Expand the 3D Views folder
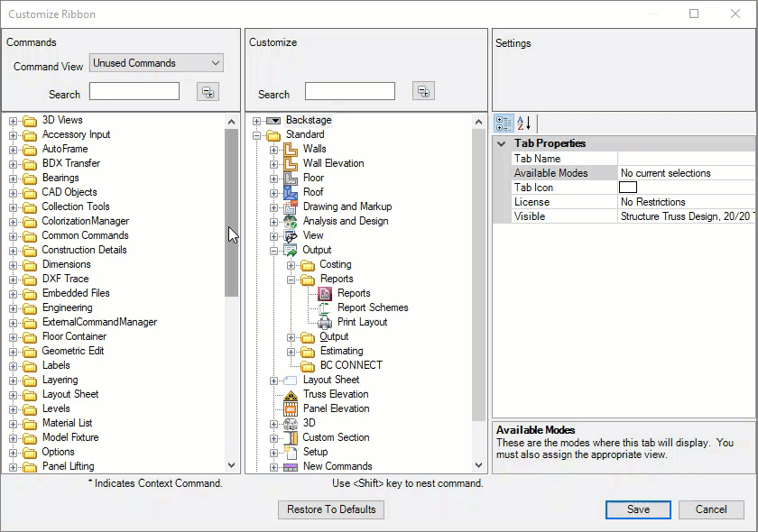 pyautogui.click(x=13, y=121)
